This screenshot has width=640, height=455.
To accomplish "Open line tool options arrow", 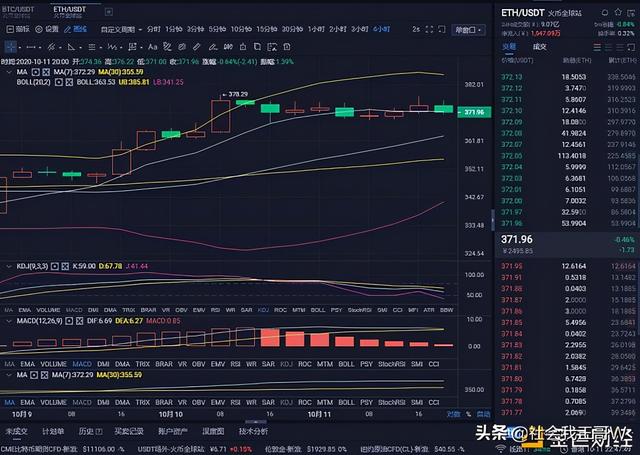I will (x=40, y=48).
